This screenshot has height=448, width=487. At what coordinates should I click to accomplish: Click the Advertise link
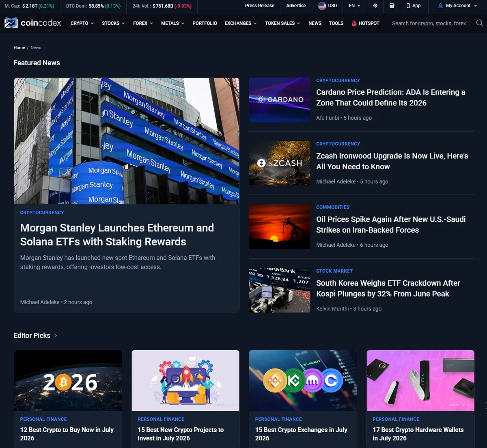click(296, 6)
